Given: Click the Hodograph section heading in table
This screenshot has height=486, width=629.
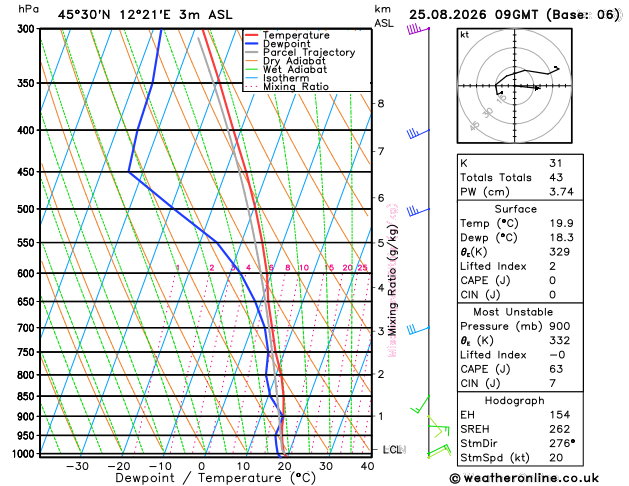Looking at the screenshot, I should click(x=514, y=401).
